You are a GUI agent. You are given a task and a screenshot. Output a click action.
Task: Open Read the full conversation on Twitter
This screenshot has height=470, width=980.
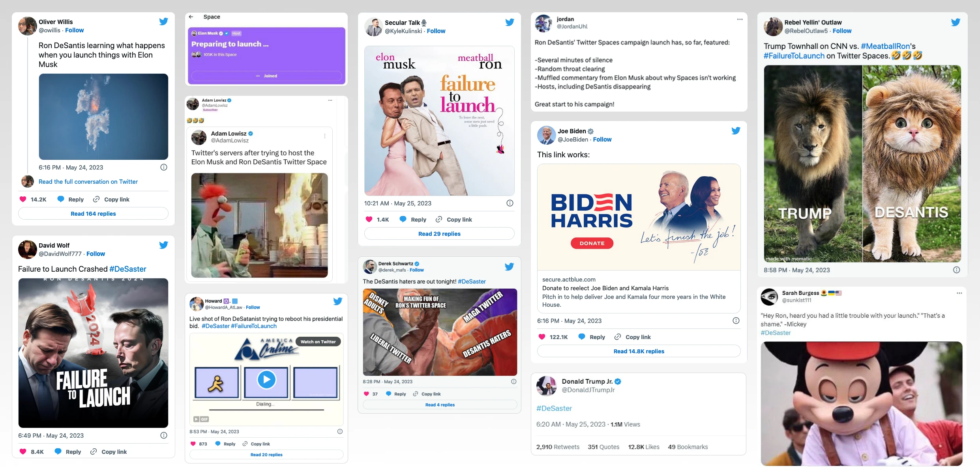(88, 181)
